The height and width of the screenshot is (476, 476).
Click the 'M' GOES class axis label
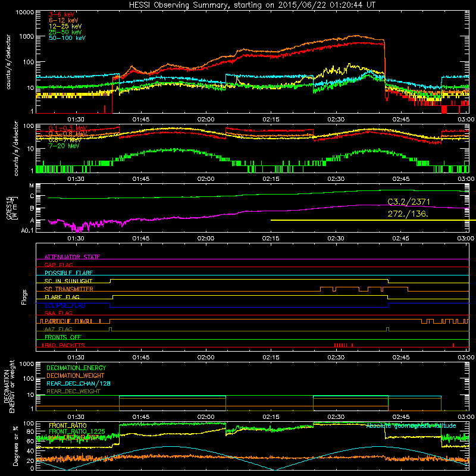(x=32, y=186)
